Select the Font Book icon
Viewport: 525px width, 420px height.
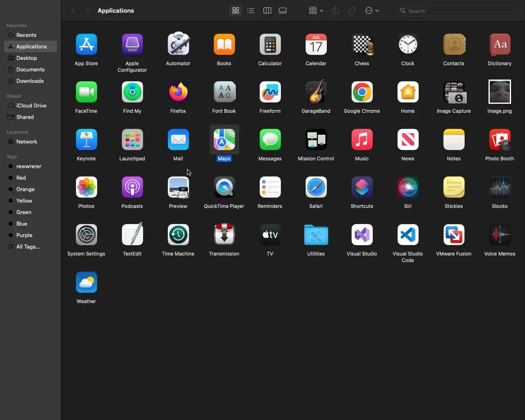224,92
